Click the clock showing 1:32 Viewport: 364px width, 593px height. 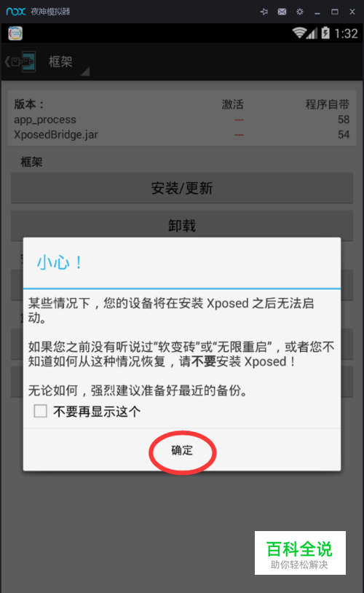pos(346,34)
